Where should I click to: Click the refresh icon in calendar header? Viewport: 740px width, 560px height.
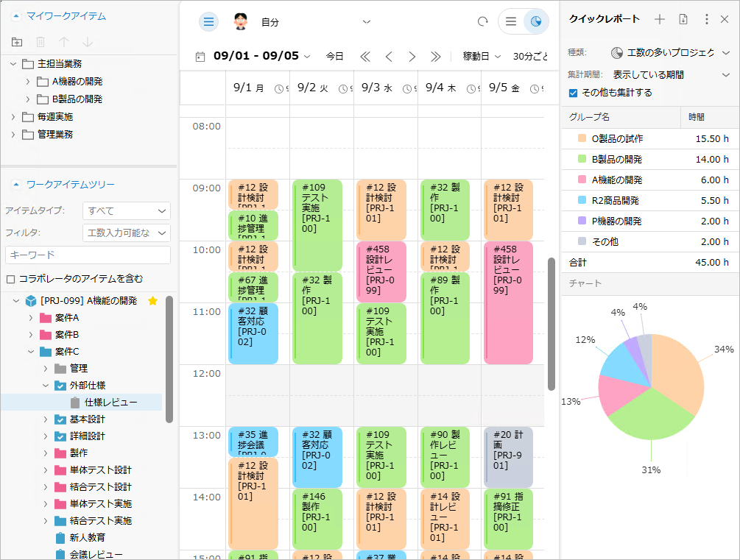click(x=483, y=22)
